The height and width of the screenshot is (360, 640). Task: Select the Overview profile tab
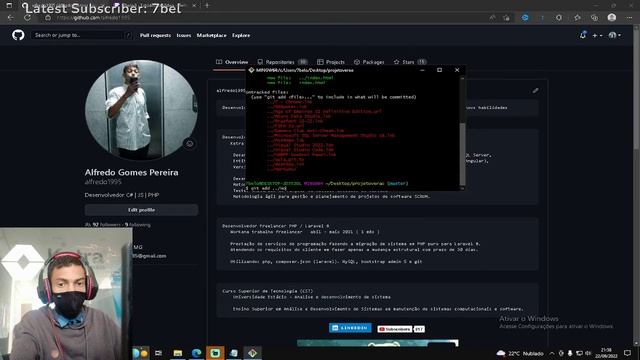click(x=232, y=62)
